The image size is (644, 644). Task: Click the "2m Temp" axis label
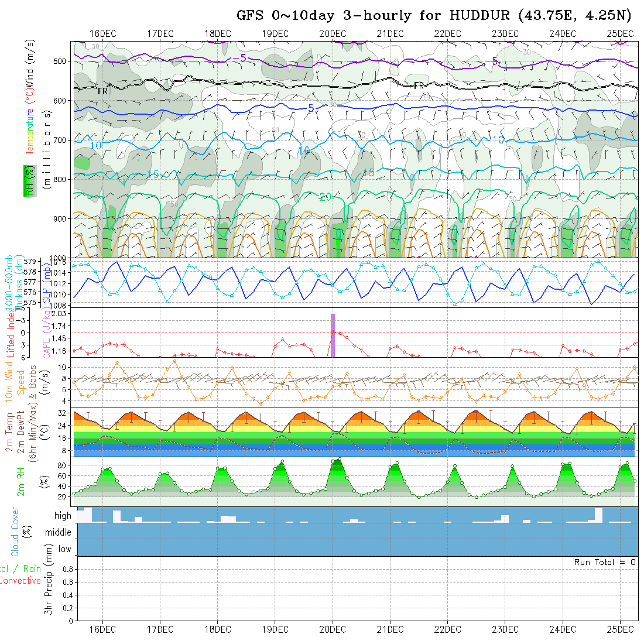click(x=10, y=433)
